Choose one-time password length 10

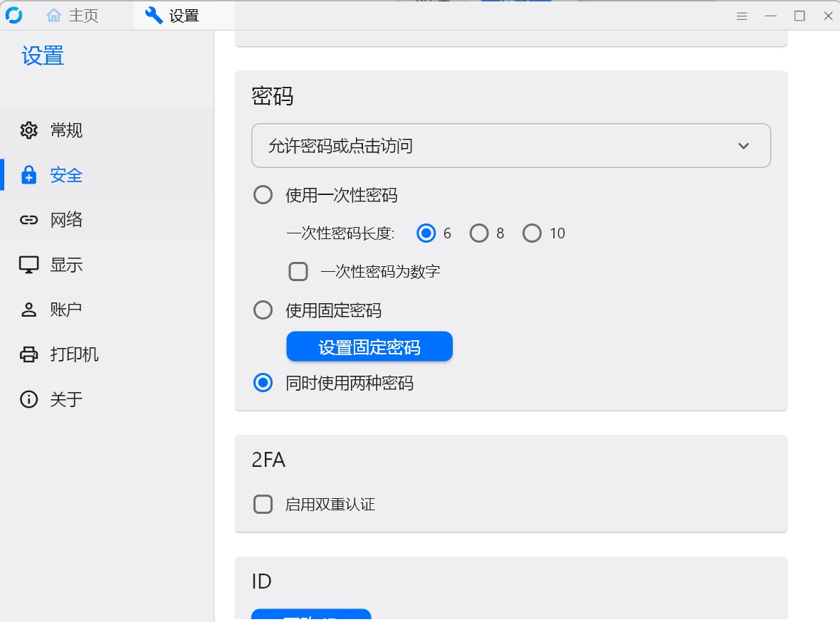click(x=532, y=233)
